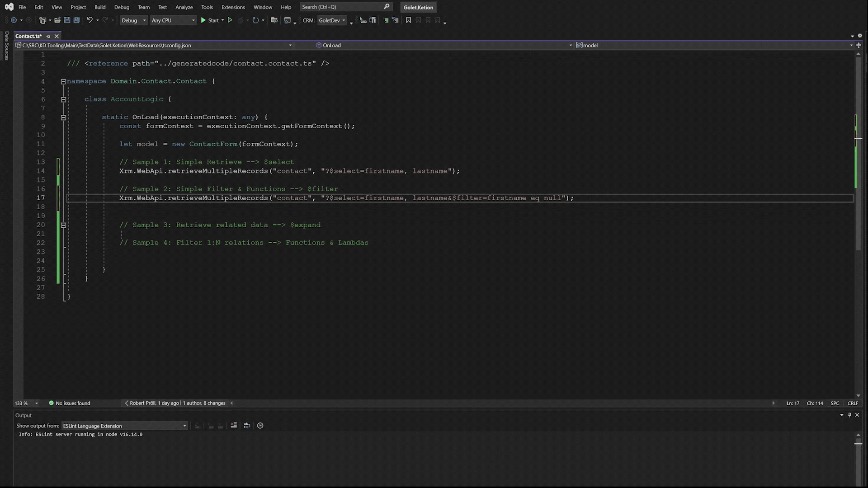Click the split editor plus icon

pyautogui.click(x=859, y=45)
